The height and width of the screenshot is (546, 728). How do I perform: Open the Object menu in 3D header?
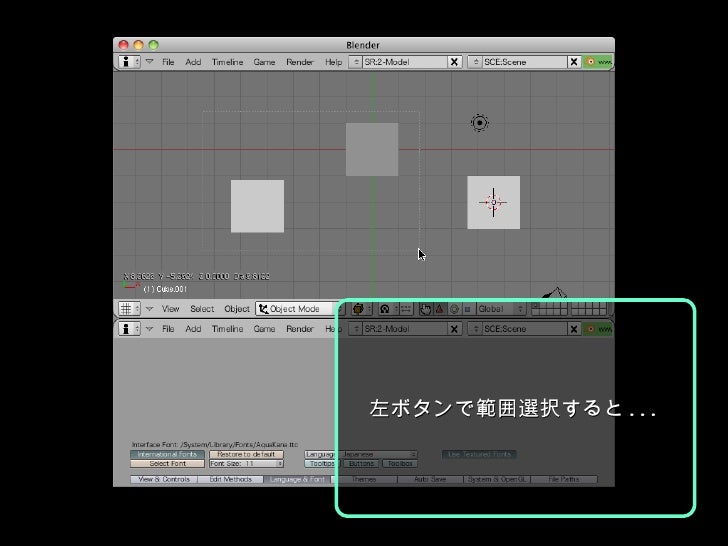pyautogui.click(x=237, y=309)
